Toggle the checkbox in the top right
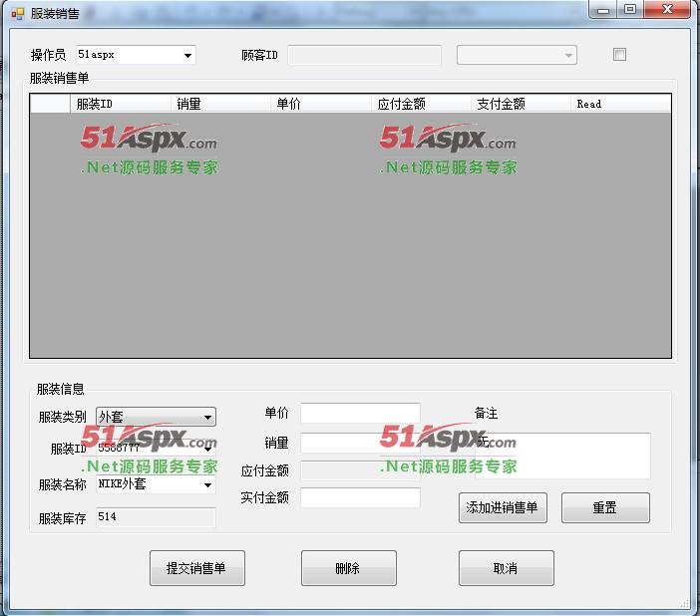The image size is (700, 616). pos(619,55)
